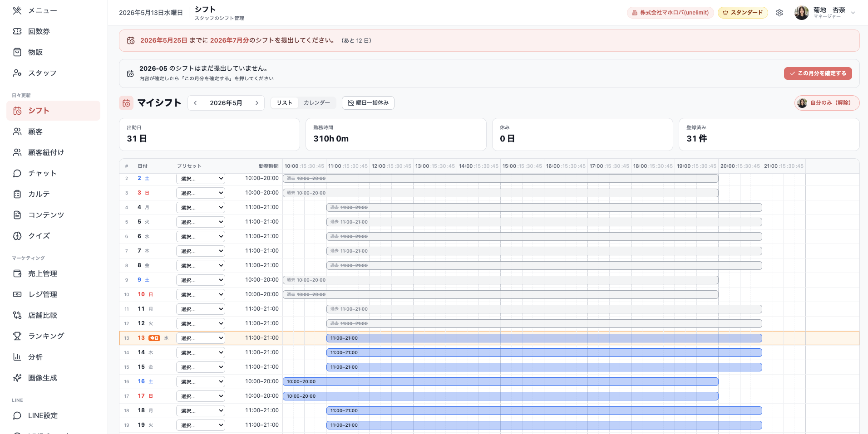Open LINE設定 page
Image resolution: width=868 pixels, height=434 pixels.
click(53, 415)
